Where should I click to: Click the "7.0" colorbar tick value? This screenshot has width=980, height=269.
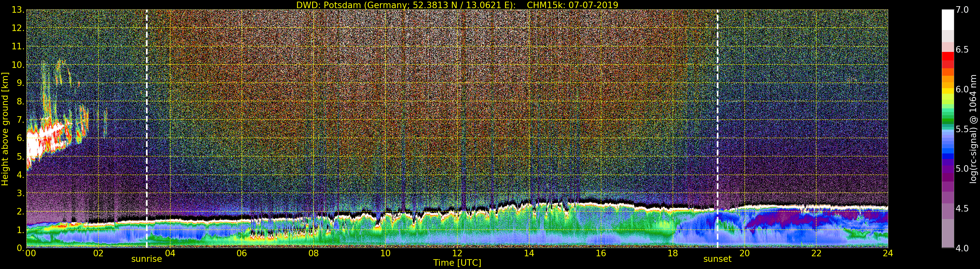pyautogui.click(x=962, y=10)
